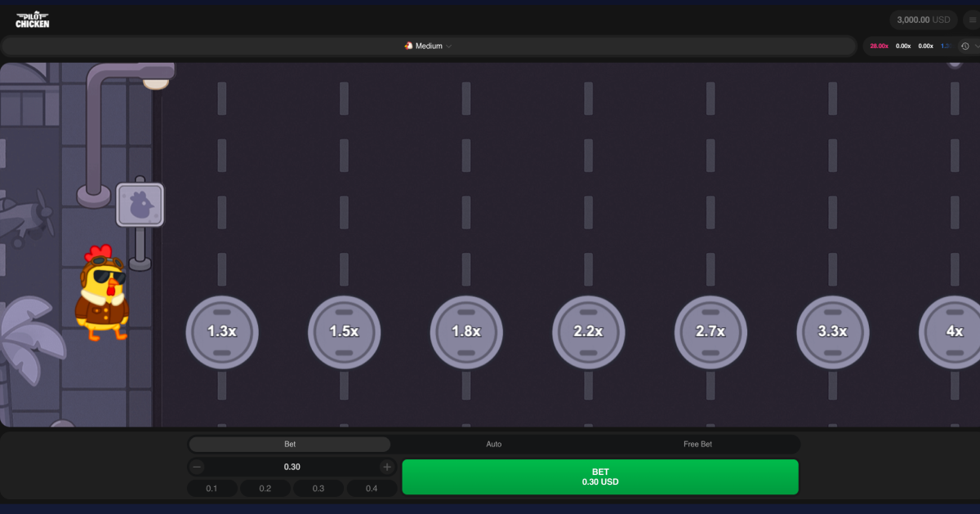The image size is (980, 514).
Task: Click the chicken signpost icon
Action: (x=140, y=204)
